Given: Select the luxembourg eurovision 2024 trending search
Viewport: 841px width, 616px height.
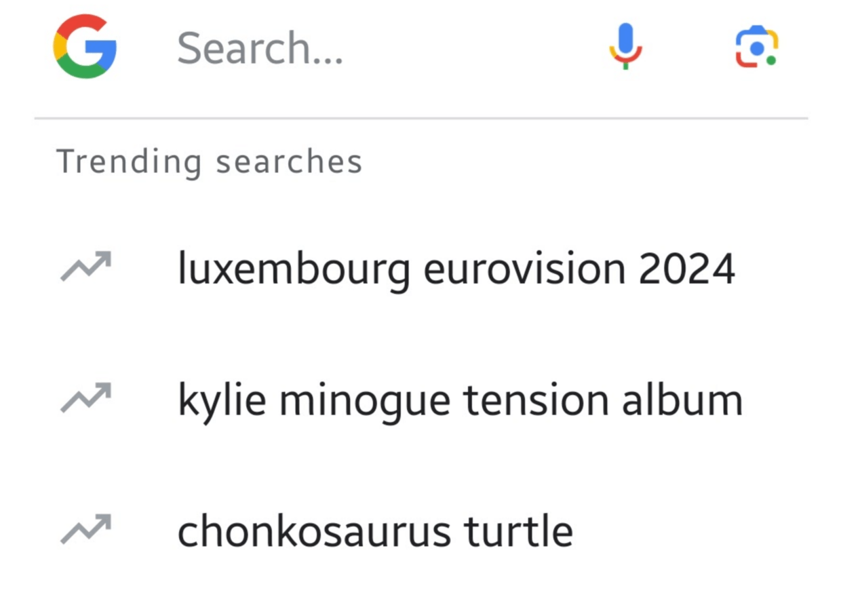Looking at the screenshot, I should pyautogui.click(x=456, y=267).
